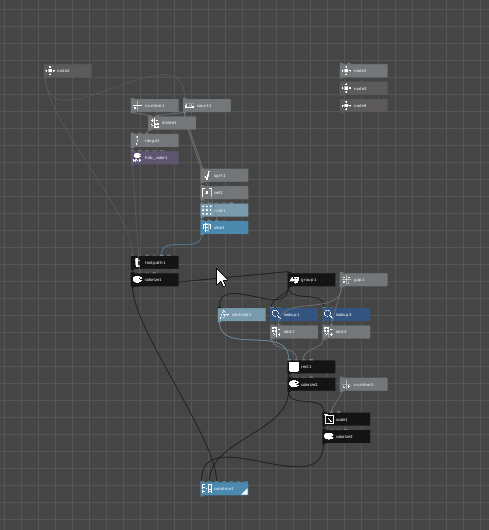Select the gray node right of group1
This screenshot has height=530, width=489.
coord(364,280)
